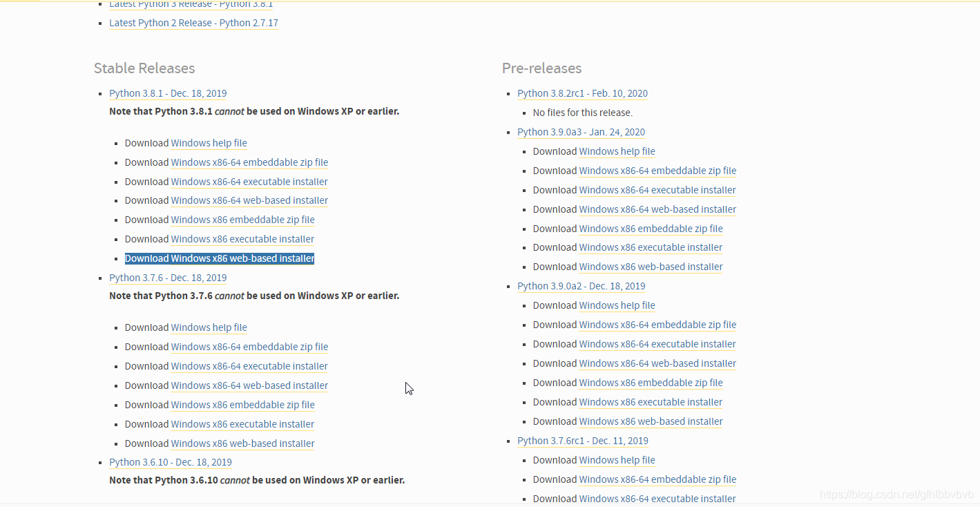Viewport: 980px width, 507px height.
Task: Select the Stable Releases heading
Action: [144, 68]
